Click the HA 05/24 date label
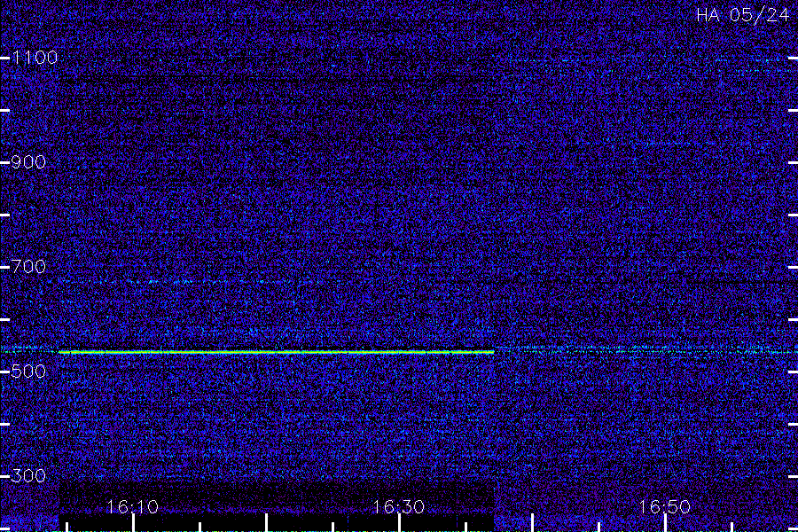 pos(742,15)
